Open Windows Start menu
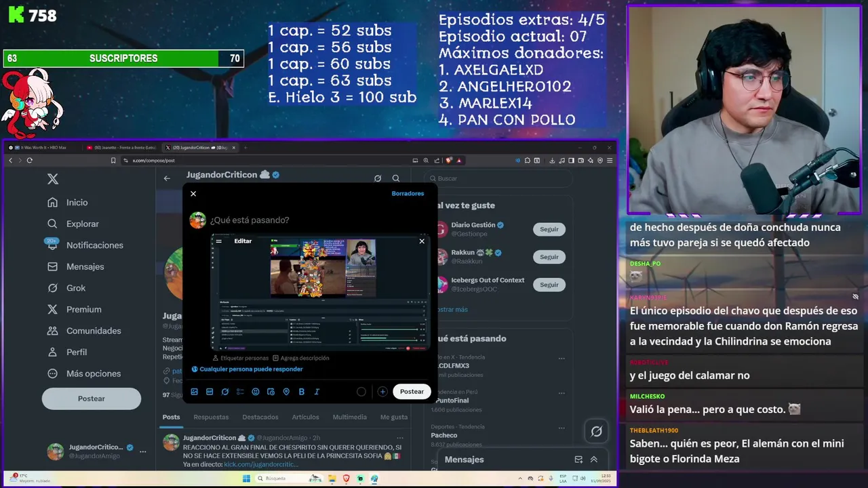 click(247, 479)
